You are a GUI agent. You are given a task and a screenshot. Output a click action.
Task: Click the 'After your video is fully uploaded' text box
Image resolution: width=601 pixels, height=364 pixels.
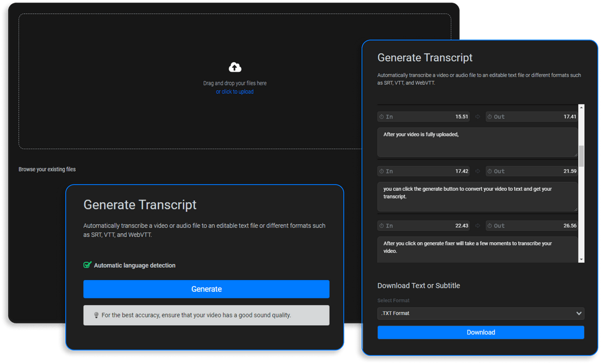tap(477, 142)
